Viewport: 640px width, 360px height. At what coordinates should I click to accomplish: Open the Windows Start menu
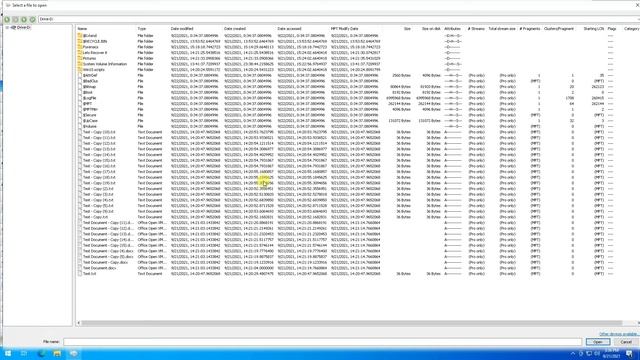pyautogui.click(x=8, y=353)
